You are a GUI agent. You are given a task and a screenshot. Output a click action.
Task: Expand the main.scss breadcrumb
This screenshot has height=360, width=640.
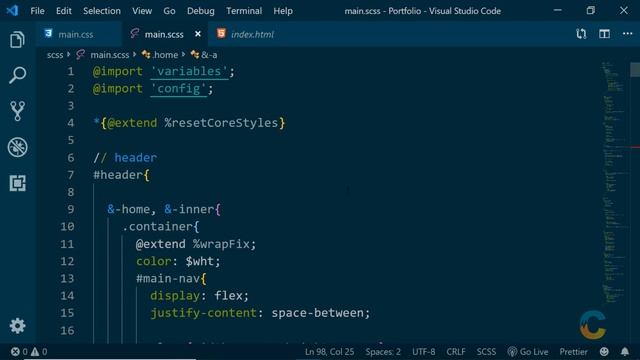click(109, 55)
